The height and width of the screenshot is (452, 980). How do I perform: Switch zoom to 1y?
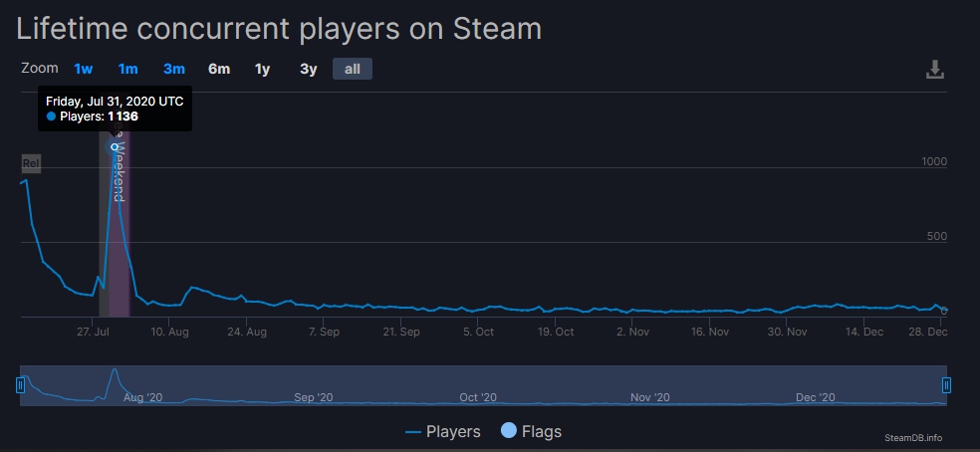click(262, 69)
